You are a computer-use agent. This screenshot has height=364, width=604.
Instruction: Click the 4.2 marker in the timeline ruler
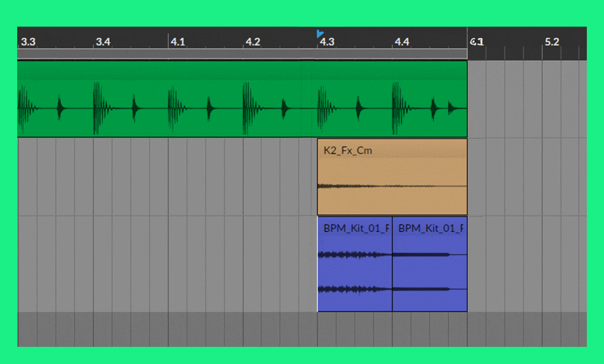(x=253, y=42)
